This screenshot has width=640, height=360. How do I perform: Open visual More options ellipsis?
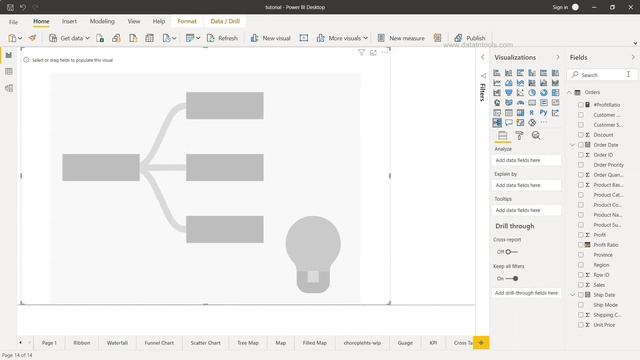(385, 52)
